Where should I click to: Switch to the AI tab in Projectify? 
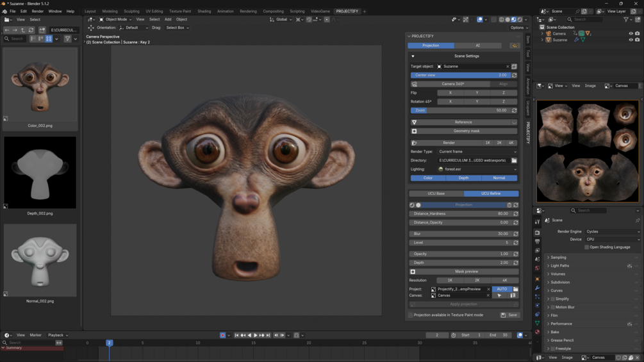pyautogui.click(x=477, y=45)
